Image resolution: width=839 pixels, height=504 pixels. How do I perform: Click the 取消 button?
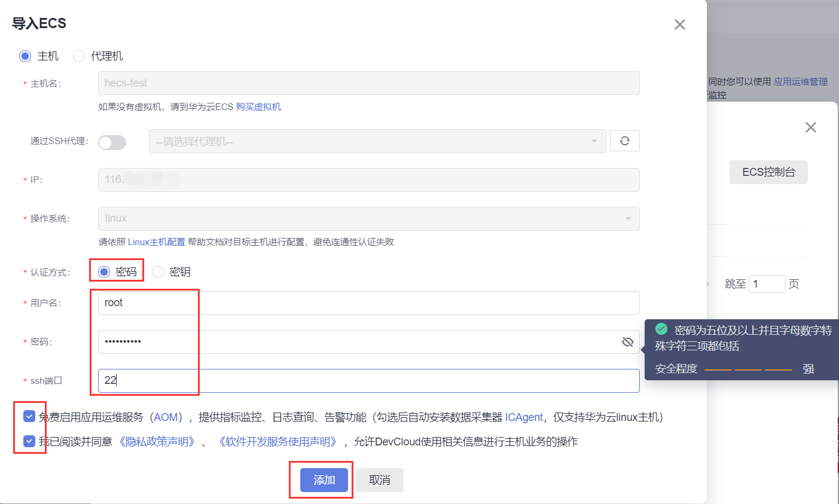tap(379, 479)
